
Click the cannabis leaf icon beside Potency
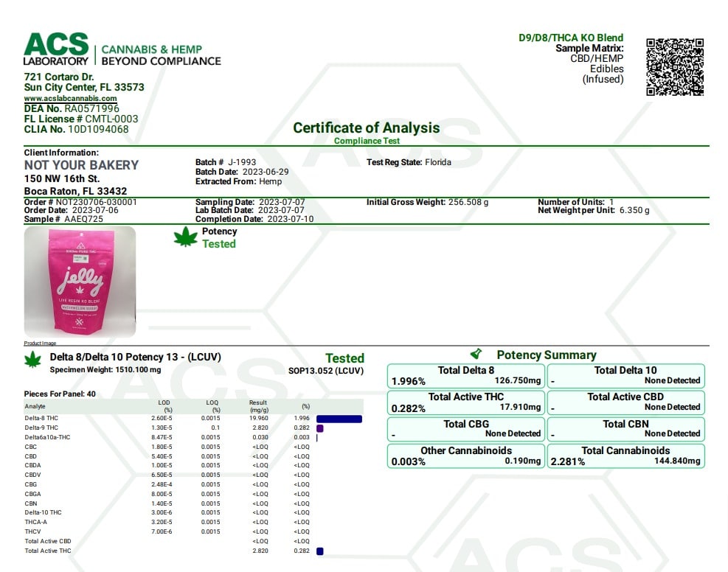pos(186,237)
